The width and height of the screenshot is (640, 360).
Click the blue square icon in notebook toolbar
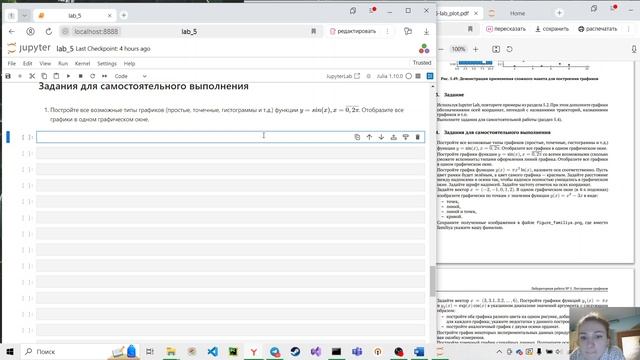[430, 76]
